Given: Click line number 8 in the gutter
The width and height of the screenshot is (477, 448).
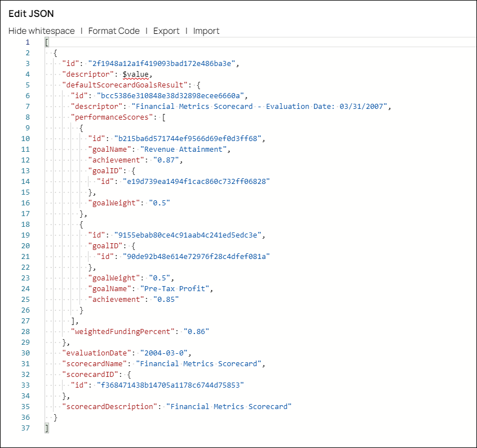Looking at the screenshot, I should coord(28,117).
